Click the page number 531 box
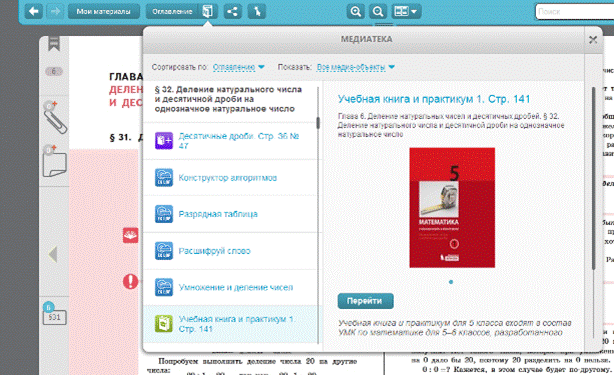The image size is (614, 375). 54,317
